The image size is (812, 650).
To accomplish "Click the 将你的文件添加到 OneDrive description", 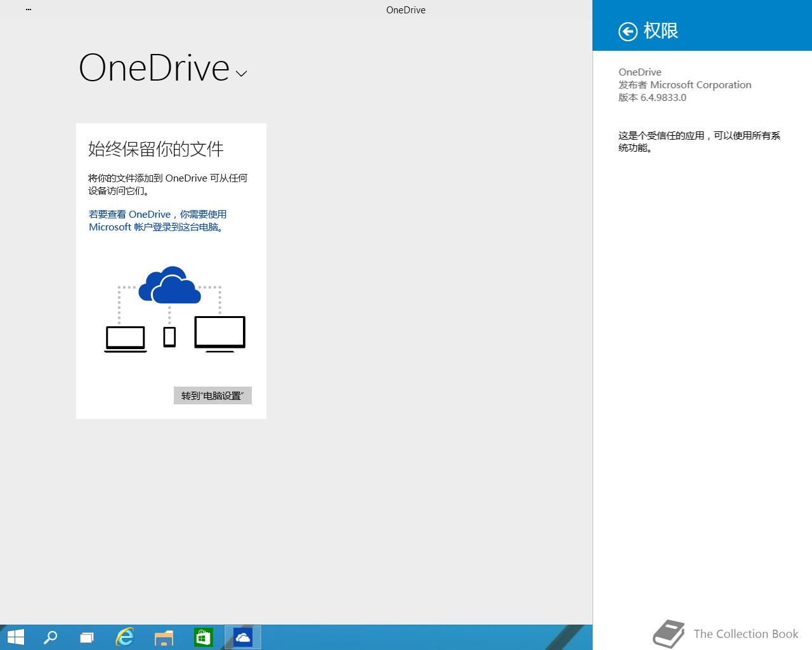I will [x=167, y=184].
